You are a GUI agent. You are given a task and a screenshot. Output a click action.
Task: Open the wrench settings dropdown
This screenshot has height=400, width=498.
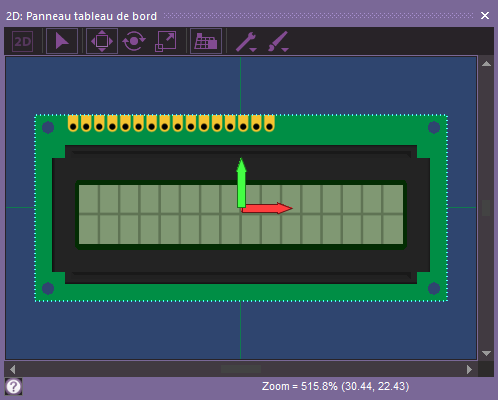(246, 42)
